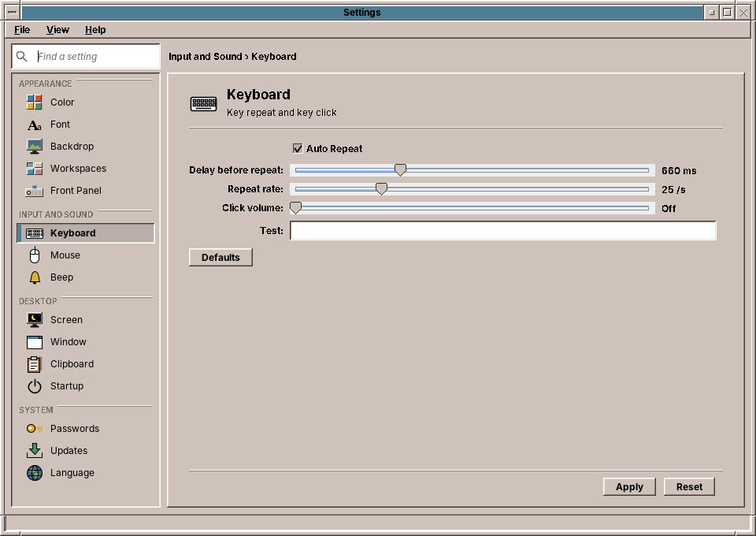Open the Clipboard icon
The image size is (756, 536).
(34, 364)
